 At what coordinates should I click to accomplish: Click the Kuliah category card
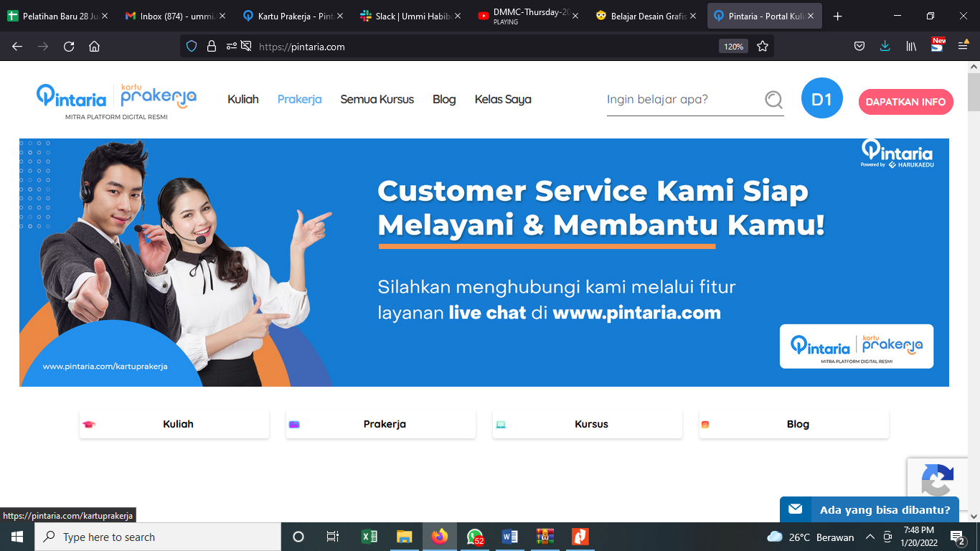174,424
